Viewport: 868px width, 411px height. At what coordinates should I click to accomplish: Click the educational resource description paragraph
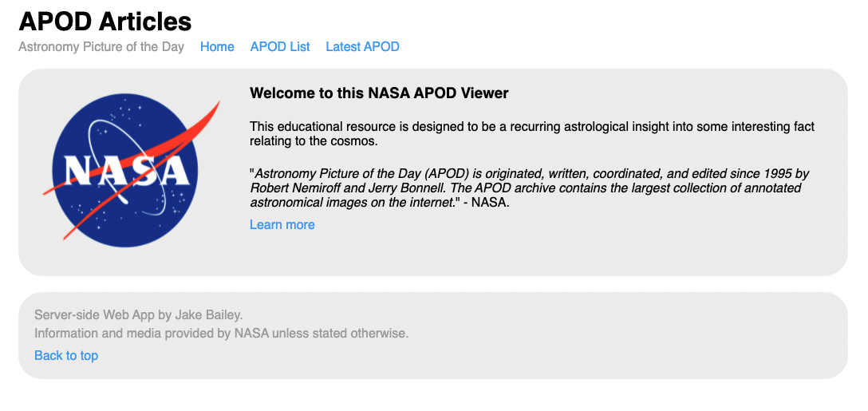click(x=532, y=133)
